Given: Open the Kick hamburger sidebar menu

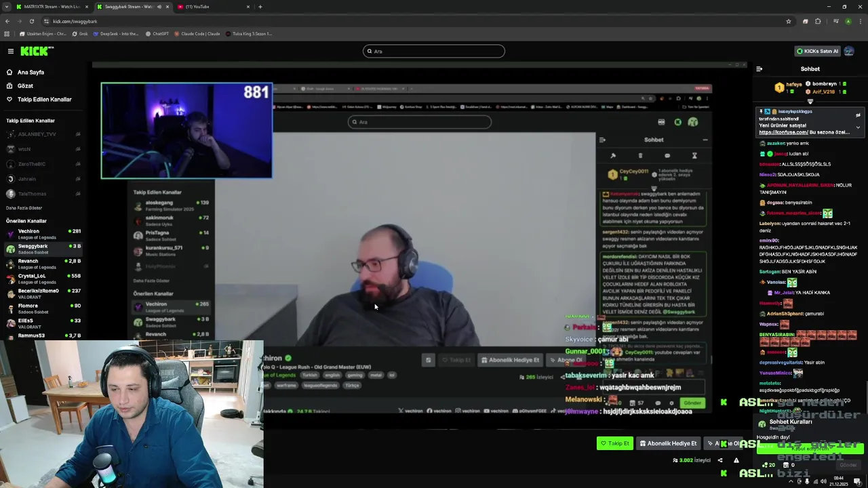Looking at the screenshot, I should [11, 51].
